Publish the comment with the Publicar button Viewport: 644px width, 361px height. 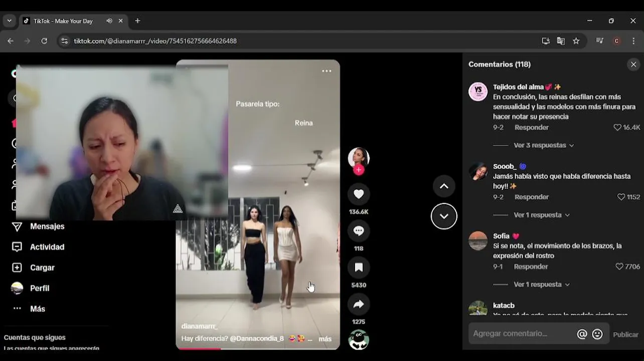click(x=625, y=334)
